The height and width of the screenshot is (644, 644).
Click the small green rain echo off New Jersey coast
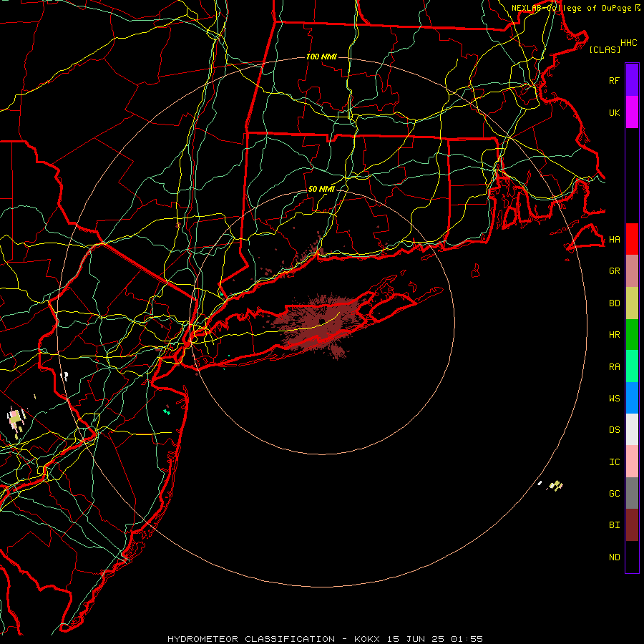click(x=166, y=411)
